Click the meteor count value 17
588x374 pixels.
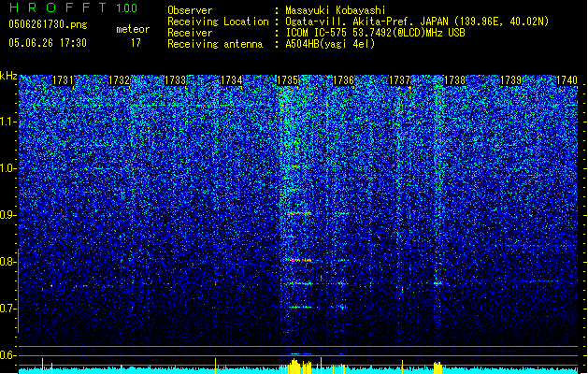tap(136, 43)
